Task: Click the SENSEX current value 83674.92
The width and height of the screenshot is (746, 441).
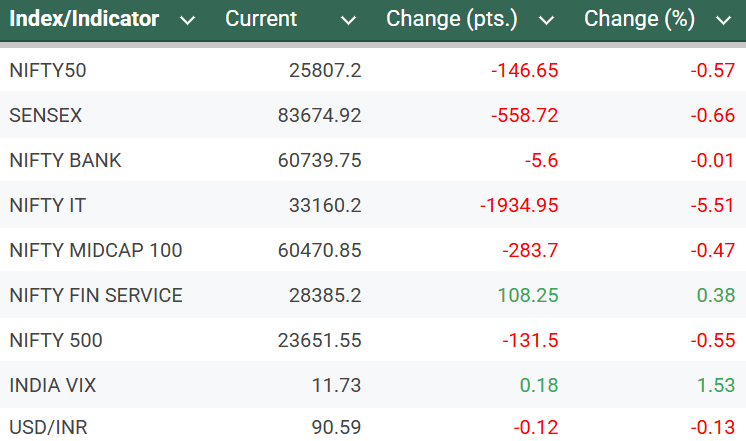Action: [x=319, y=115]
